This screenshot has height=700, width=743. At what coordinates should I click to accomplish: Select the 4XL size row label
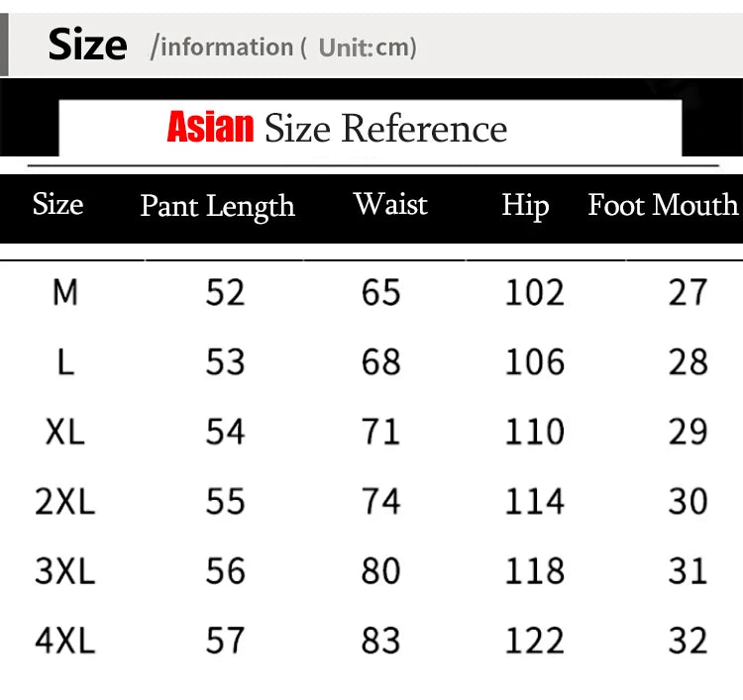click(65, 641)
